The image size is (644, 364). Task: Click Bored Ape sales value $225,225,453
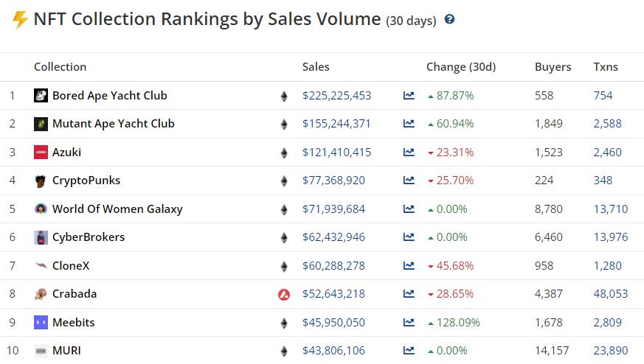tap(336, 96)
